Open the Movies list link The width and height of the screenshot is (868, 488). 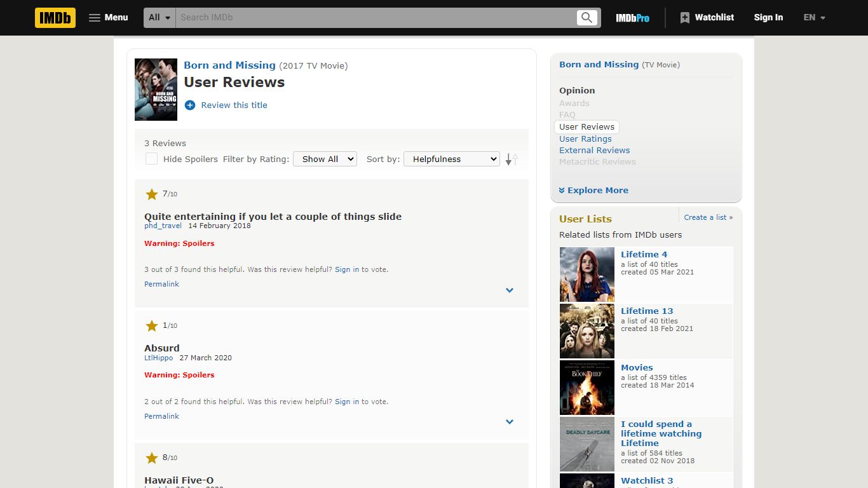pos(637,368)
